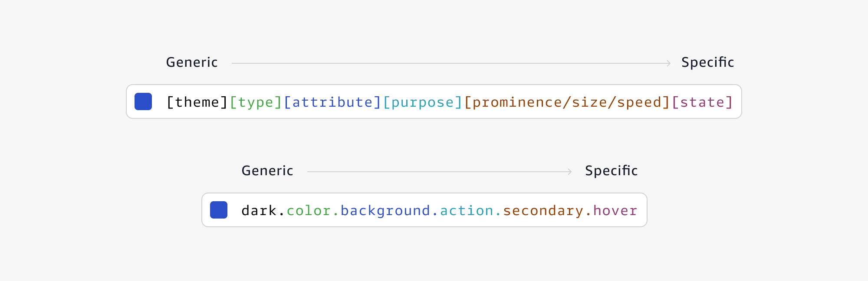The image size is (868, 281).
Task: Click the blue swatch beside dark.color
Action: (x=219, y=210)
